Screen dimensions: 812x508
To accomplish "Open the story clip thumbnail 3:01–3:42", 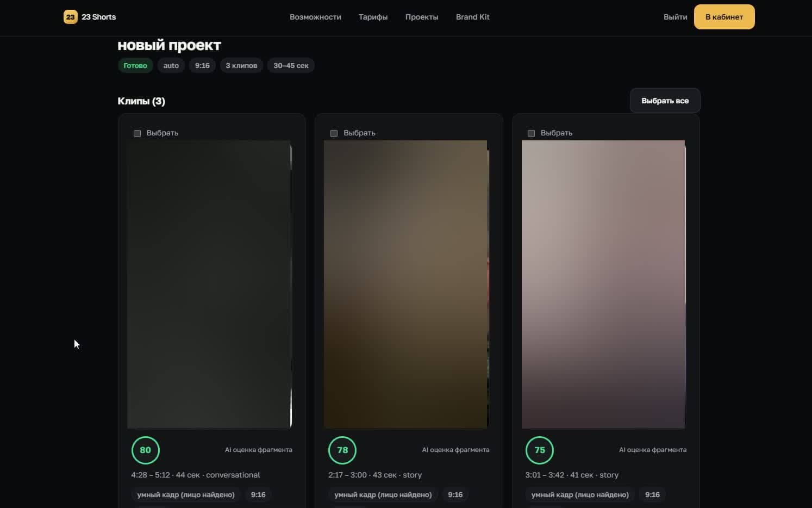I will click(x=604, y=284).
